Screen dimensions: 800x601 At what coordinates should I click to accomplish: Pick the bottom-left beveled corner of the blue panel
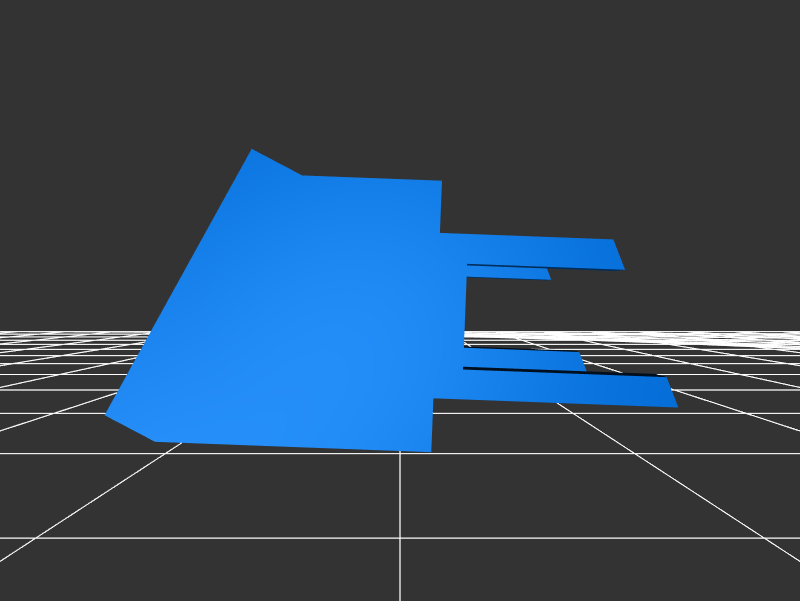pyautogui.click(x=110, y=414)
